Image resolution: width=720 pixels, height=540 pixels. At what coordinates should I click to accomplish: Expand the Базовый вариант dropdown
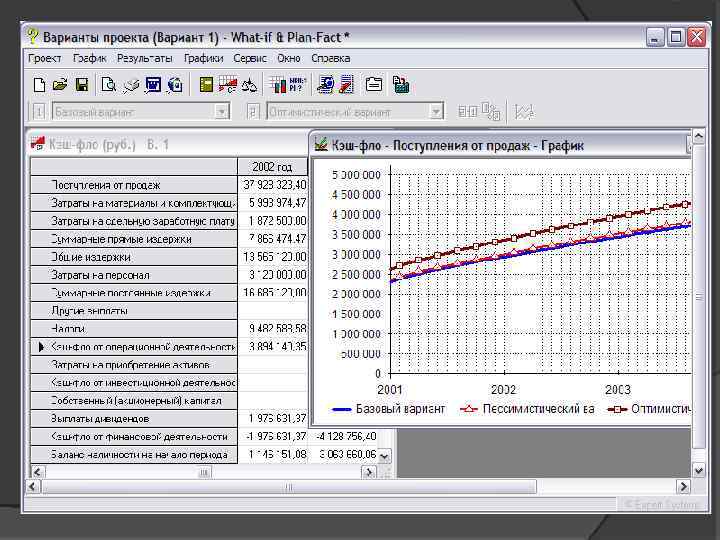tap(222, 112)
